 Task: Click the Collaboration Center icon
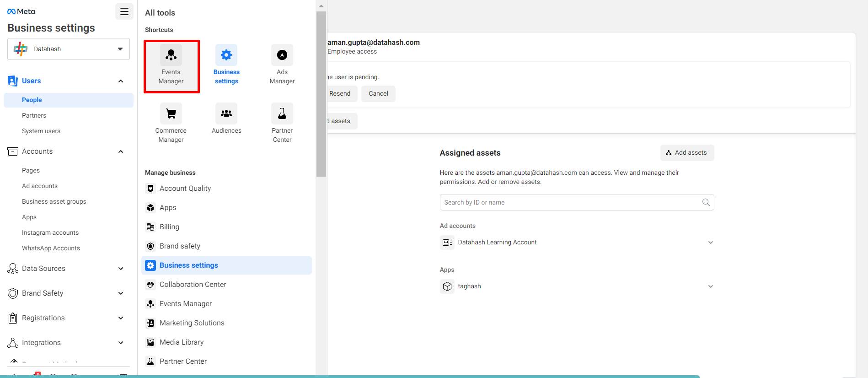click(x=150, y=285)
